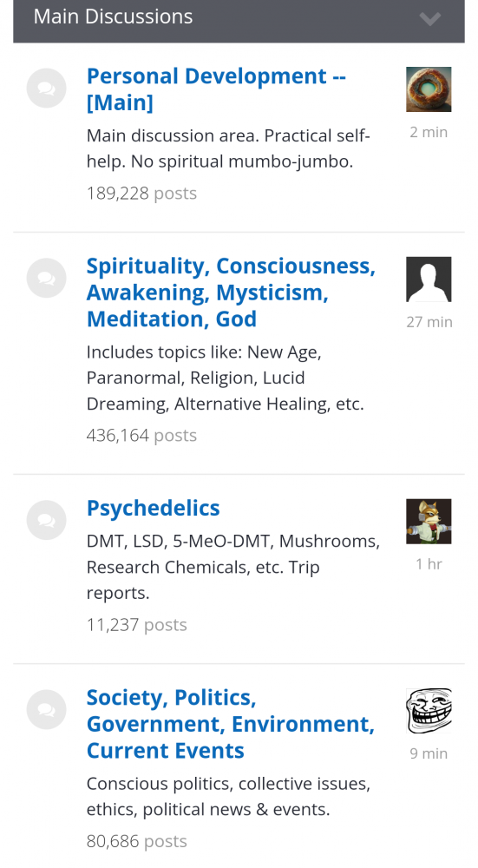
Task: View latest post from 9 min ago
Action: pyautogui.click(x=429, y=754)
